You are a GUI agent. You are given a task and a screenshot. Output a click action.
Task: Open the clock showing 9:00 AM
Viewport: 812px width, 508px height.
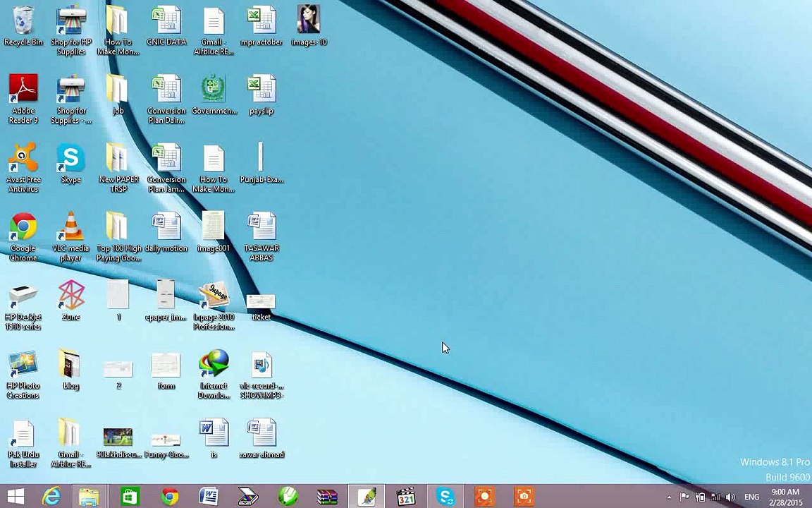(x=786, y=497)
